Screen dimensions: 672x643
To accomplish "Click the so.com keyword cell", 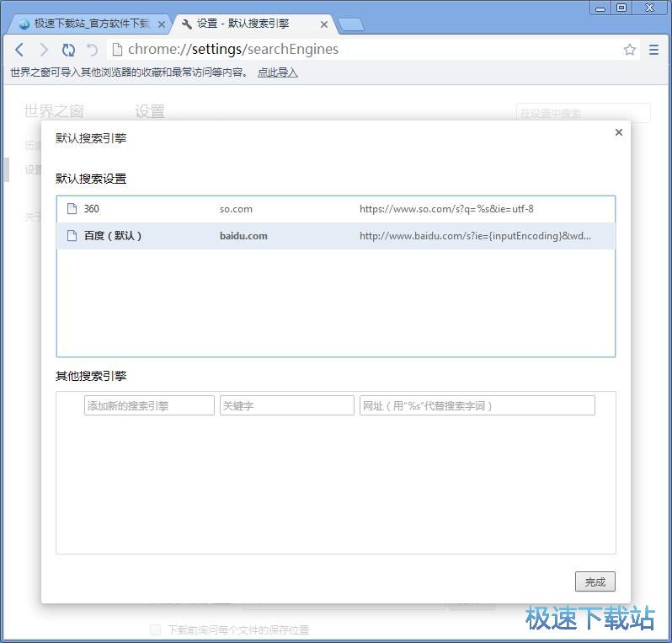I will (x=236, y=209).
